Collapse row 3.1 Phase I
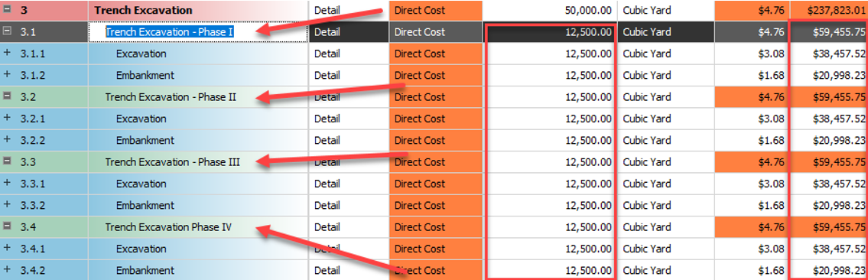The width and height of the screenshot is (868, 280). click(7, 31)
